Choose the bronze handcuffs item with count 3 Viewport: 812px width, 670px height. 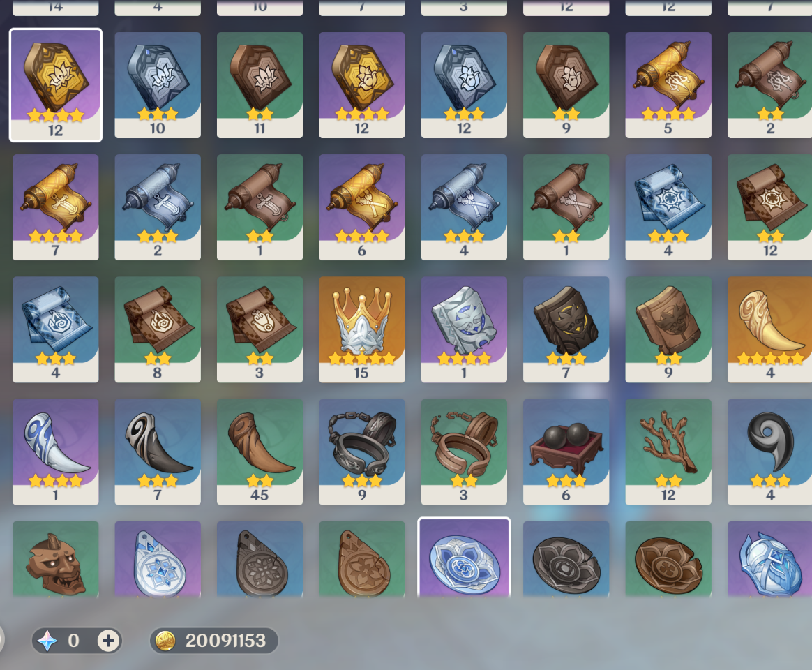tap(464, 452)
